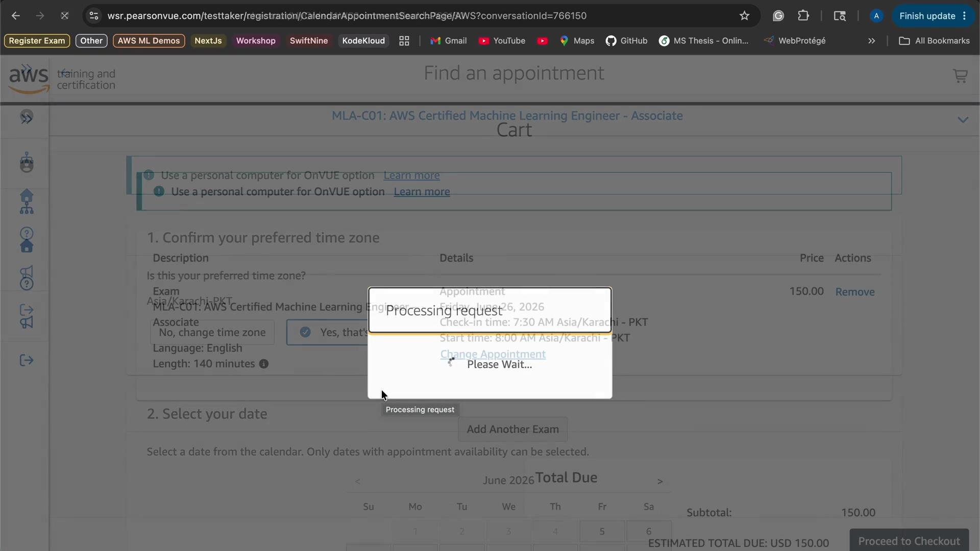The width and height of the screenshot is (980, 551).
Task: Click the help-home sidebar icon
Action: tap(27, 240)
